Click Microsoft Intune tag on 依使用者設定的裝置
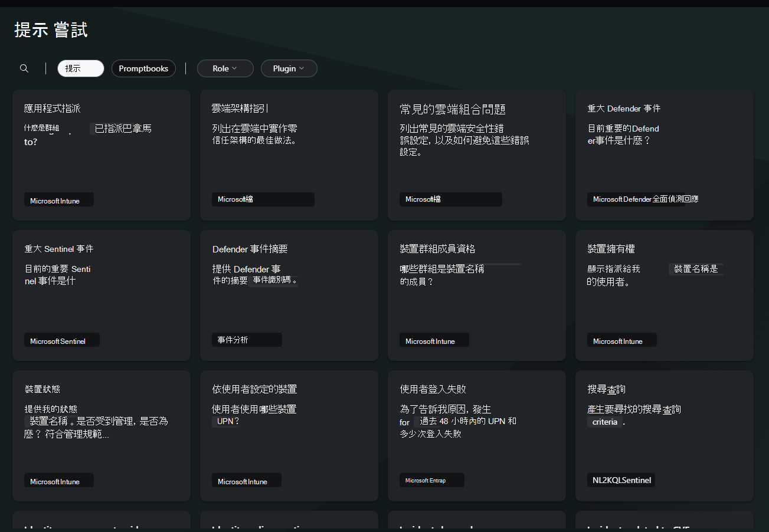769x532 pixels. (x=247, y=481)
